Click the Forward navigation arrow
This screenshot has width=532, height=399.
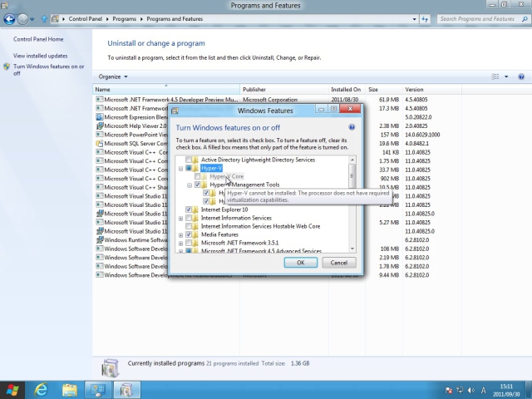tap(22, 19)
